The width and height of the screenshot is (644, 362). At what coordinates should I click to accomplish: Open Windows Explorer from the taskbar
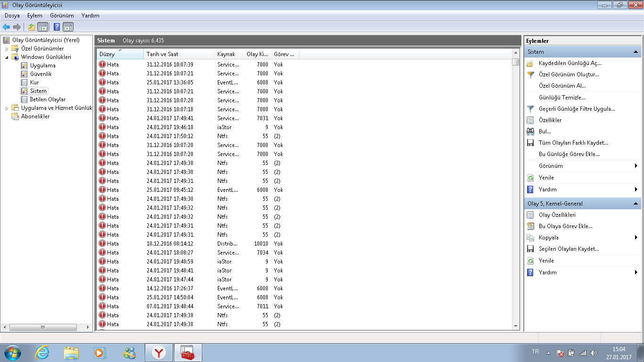click(71, 353)
